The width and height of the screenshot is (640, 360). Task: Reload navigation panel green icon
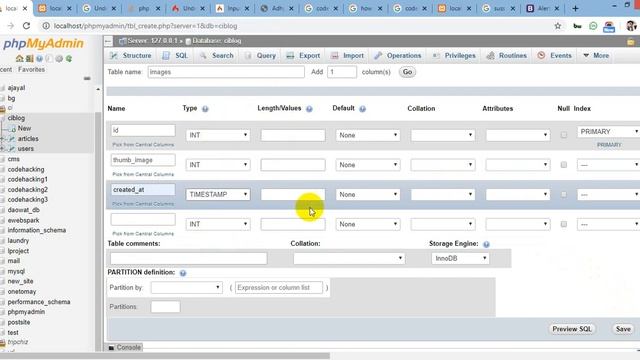pos(69,59)
